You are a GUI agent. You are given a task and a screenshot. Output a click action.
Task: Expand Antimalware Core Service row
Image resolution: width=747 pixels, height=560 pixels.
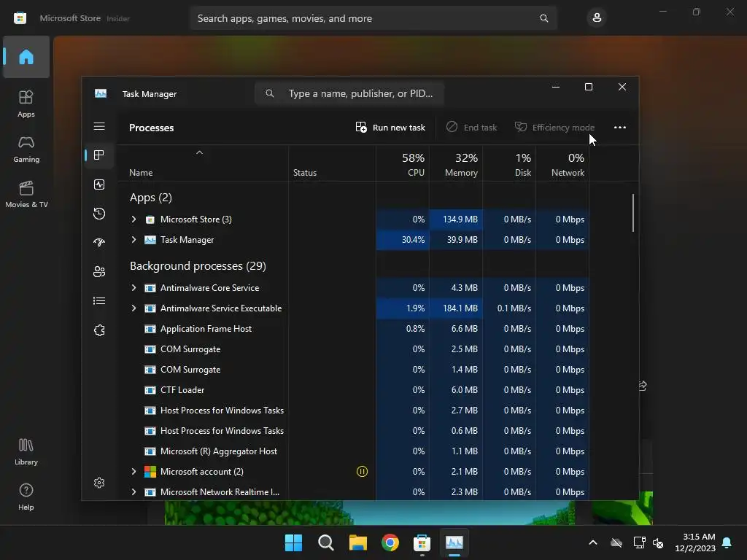tap(134, 287)
